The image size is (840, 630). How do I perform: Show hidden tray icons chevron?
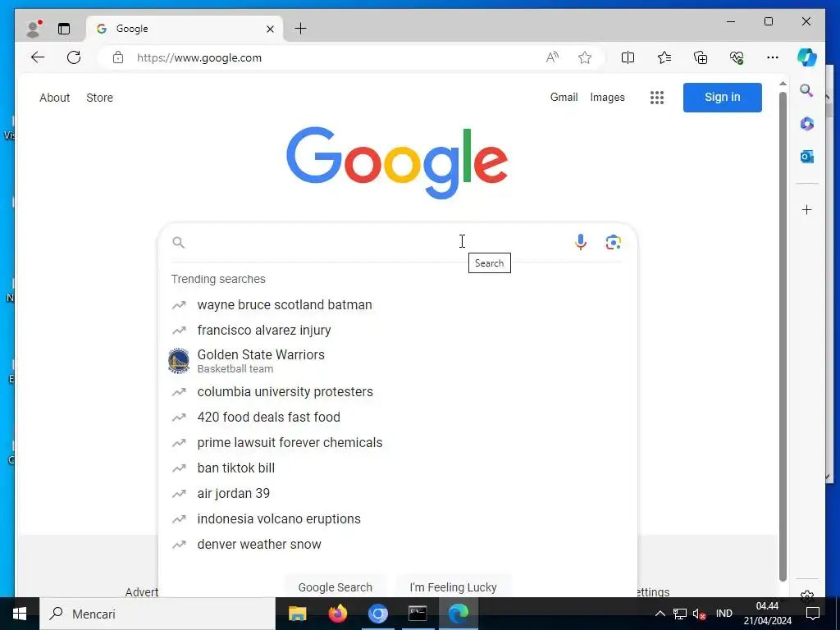[x=660, y=614]
